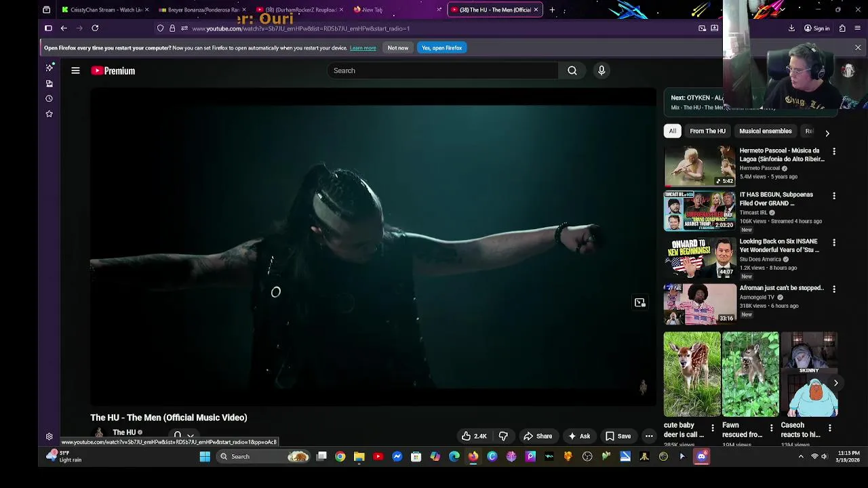The image size is (868, 488).
Task: Open the weather widget Light rain
Action: click(x=64, y=457)
